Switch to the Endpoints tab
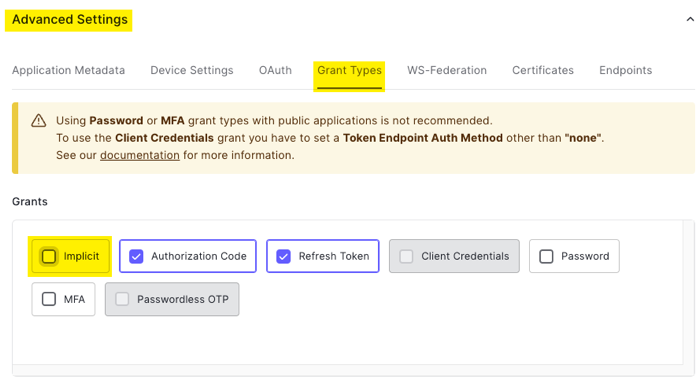The image size is (700, 384). coord(625,70)
